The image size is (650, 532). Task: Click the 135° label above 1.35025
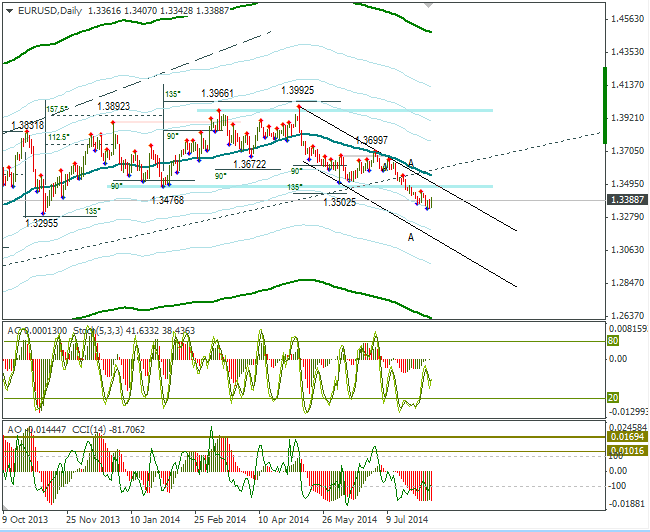pos(295,187)
